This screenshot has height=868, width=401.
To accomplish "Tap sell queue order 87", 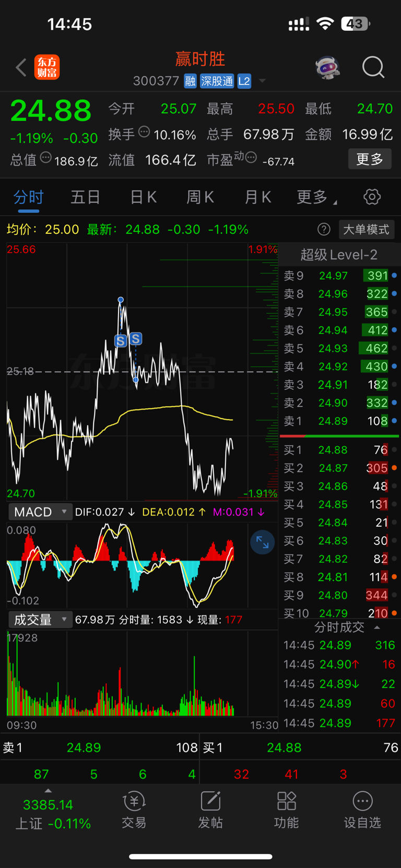I will click(41, 774).
